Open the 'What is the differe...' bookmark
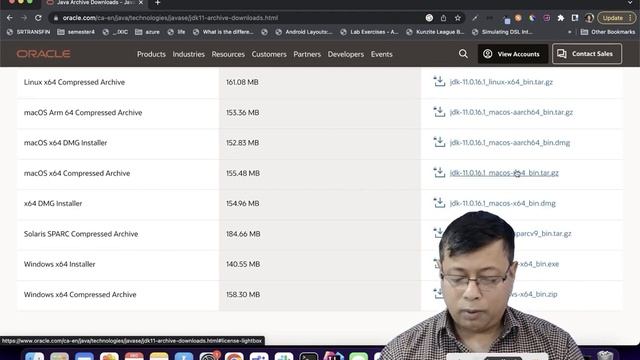The width and height of the screenshot is (640, 360). [223, 32]
